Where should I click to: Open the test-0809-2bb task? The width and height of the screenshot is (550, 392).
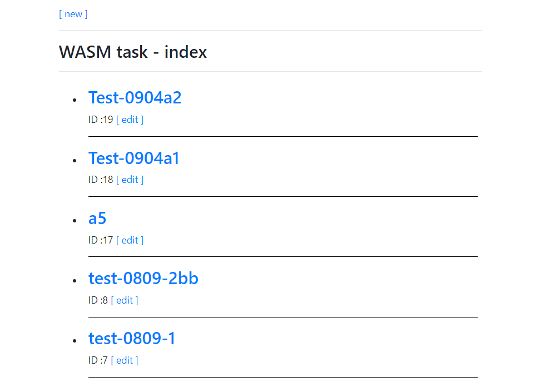click(x=143, y=279)
